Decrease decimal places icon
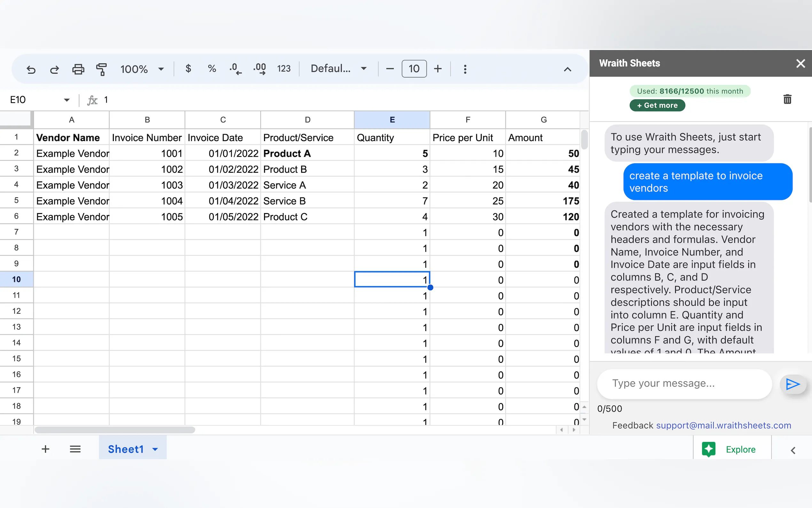Viewport: 812px width, 508px height. pyautogui.click(x=235, y=69)
